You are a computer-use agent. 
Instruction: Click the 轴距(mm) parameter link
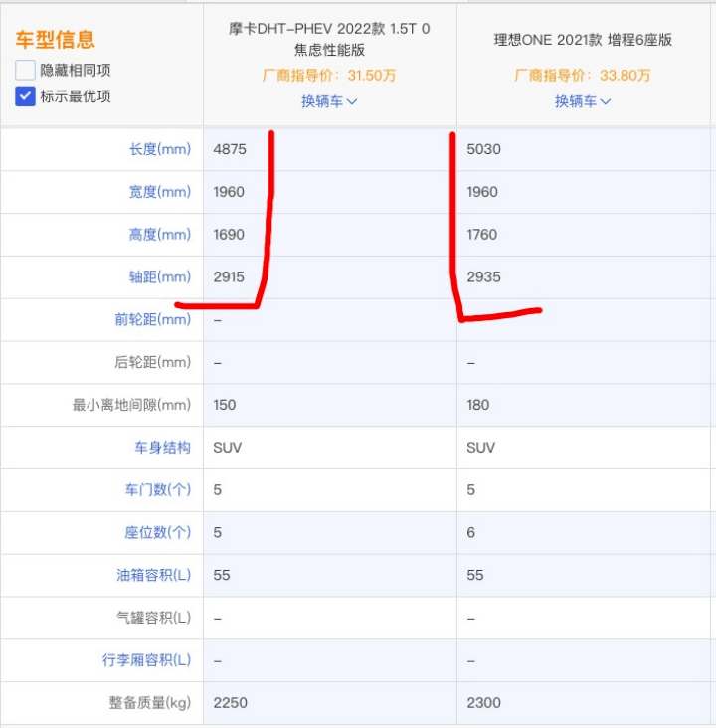[160, 277]
